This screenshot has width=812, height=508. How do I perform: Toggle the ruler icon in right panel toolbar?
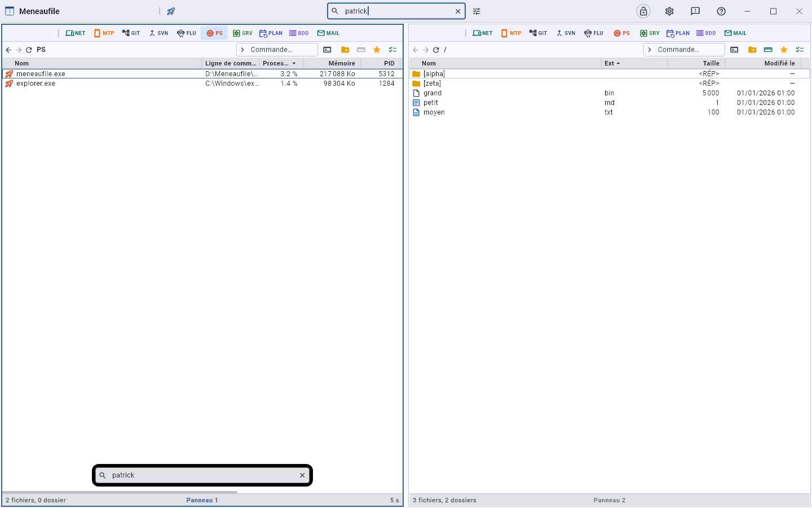(768, 50)
